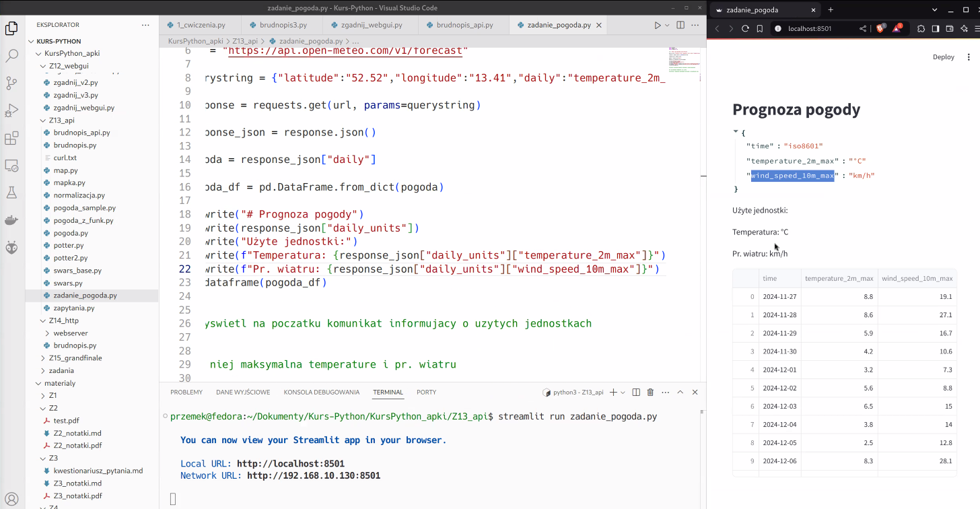The width and height of the screenshot is (980, 509).
Task: Reload the browser page
Action: (745, 28)
